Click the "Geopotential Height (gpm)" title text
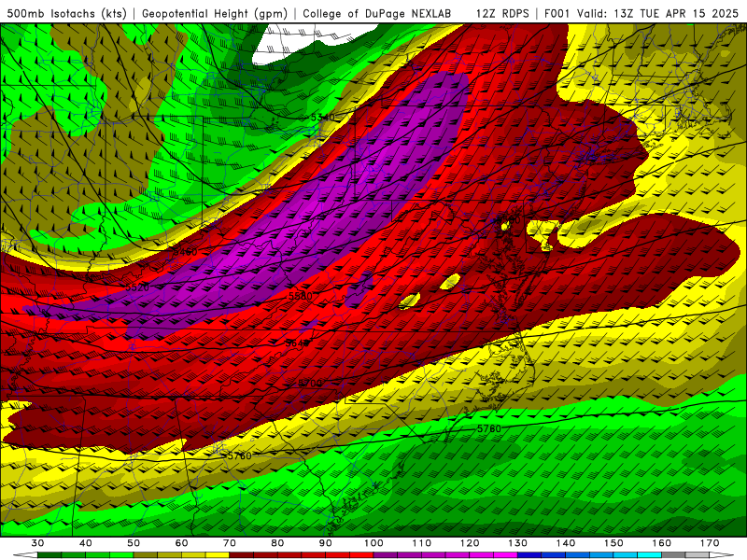 [x=215, y=14]
